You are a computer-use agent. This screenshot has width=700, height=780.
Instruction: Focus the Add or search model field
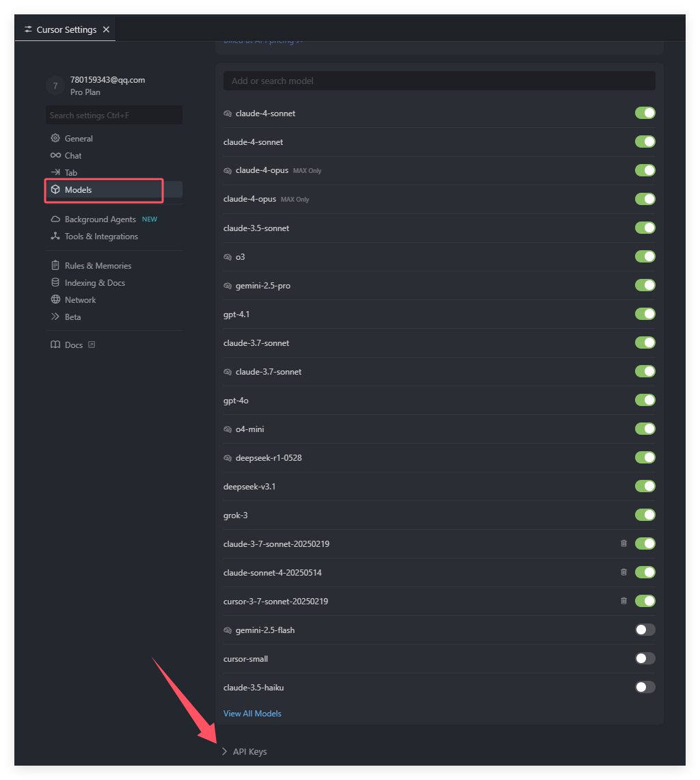pyautogui.click(x=440, y=81)
